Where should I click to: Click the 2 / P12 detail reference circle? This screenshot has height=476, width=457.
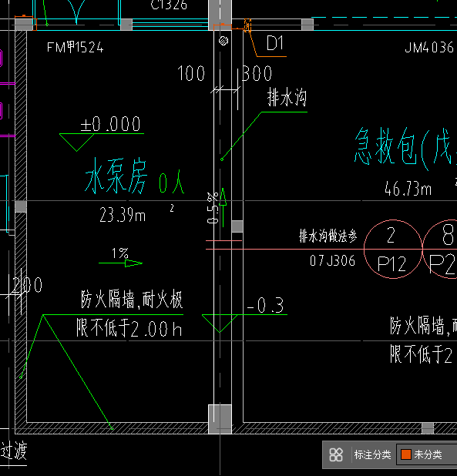393,249
